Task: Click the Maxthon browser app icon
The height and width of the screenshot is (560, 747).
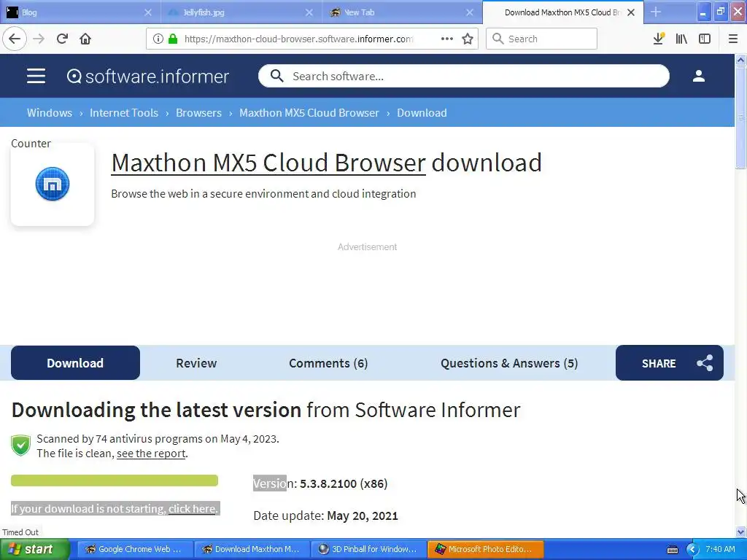Action: tap(53, 184)
